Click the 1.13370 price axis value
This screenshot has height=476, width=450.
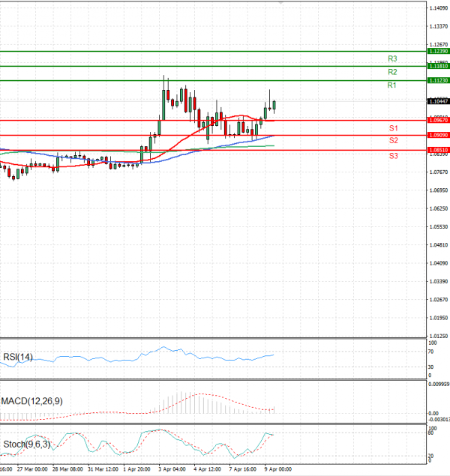[439, 26]
